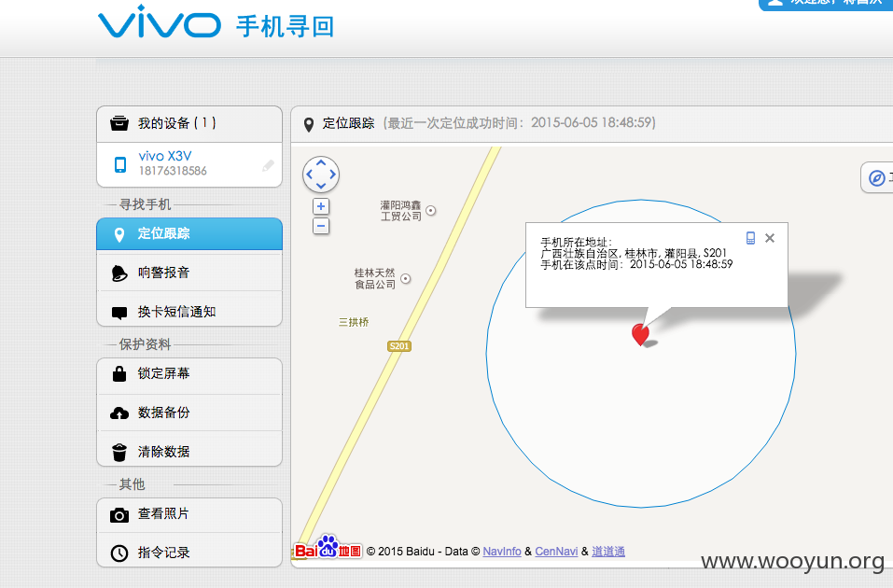Click the cloud upload backup icon
Screen dimensions: 893x588
tap(119, 413)
